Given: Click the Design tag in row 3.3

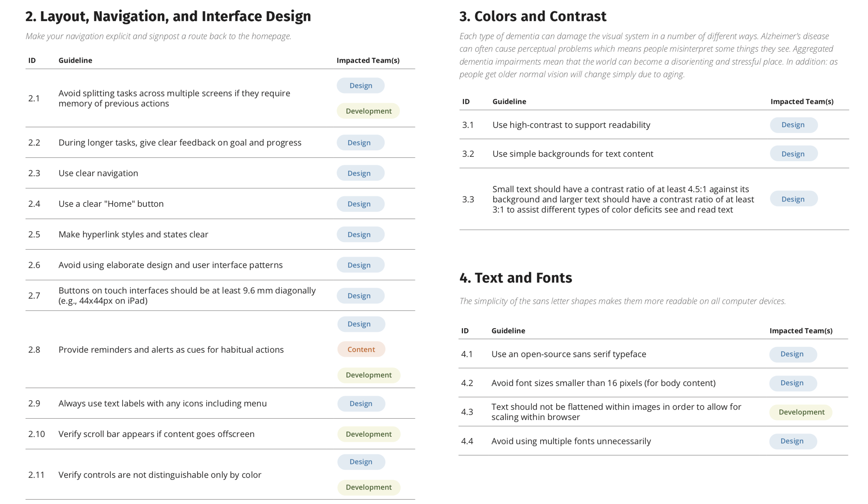Looking at the screenshot, I should click(x=793, y=199).
